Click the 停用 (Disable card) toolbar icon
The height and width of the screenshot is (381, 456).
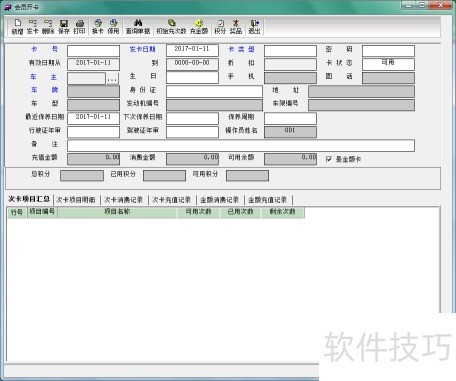coord(113,27)
